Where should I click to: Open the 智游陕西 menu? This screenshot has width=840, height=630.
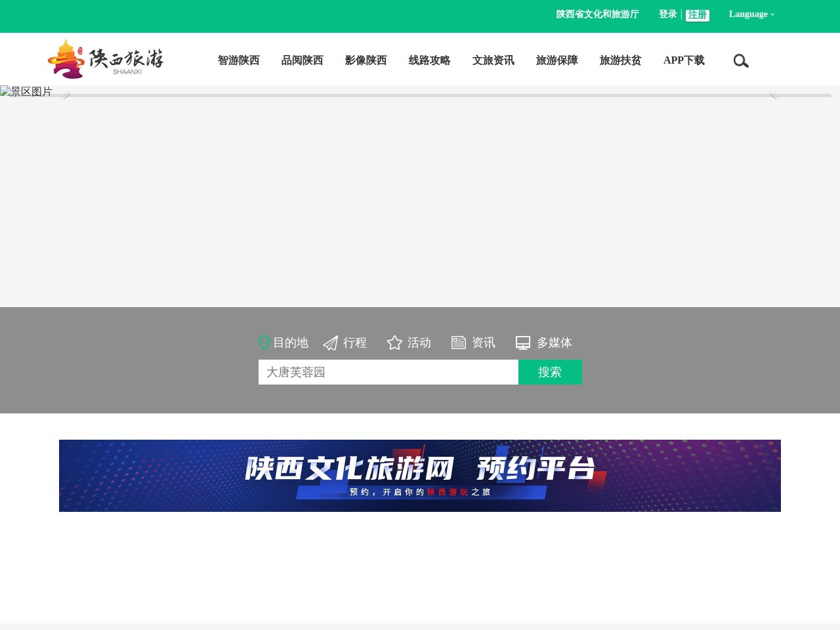(238, 60)
